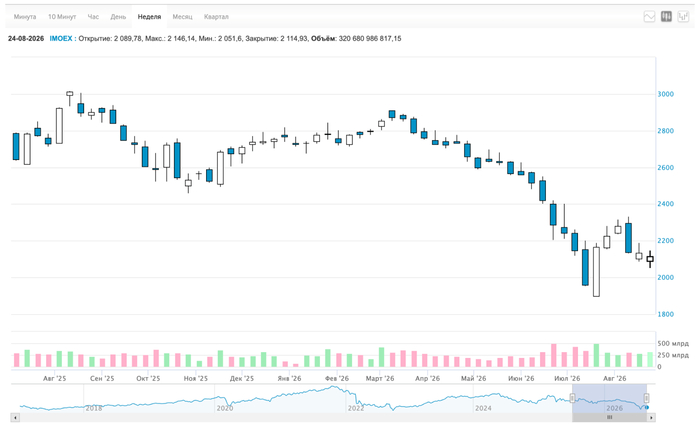Image resolution: width=700 pixels, height=427 pixels.
Task: Click the 2600 price axis label
Action: [666, 167]
